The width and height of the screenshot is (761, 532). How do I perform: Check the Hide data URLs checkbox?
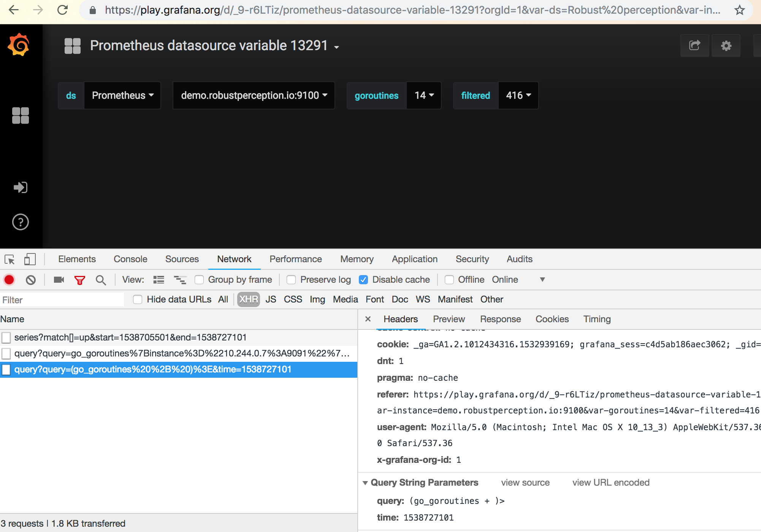pyautogui.click(x=138, y=299)
